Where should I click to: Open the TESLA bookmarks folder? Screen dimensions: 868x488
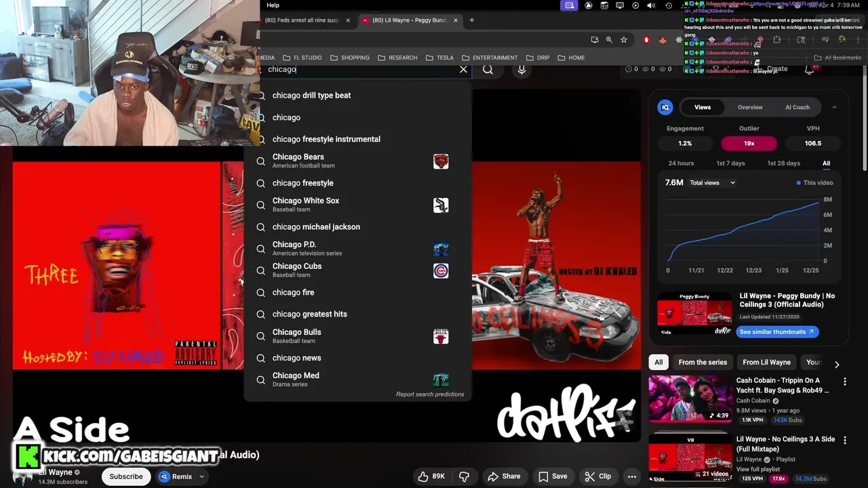tap(439, 58)
